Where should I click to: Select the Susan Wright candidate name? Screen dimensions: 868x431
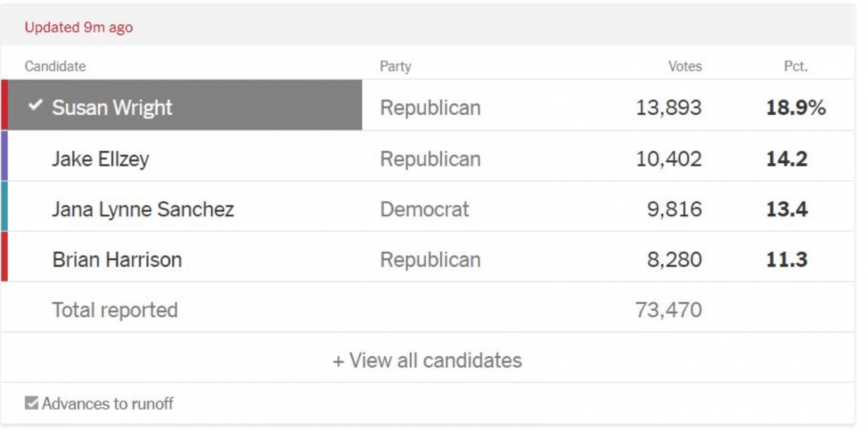(112, 107)
